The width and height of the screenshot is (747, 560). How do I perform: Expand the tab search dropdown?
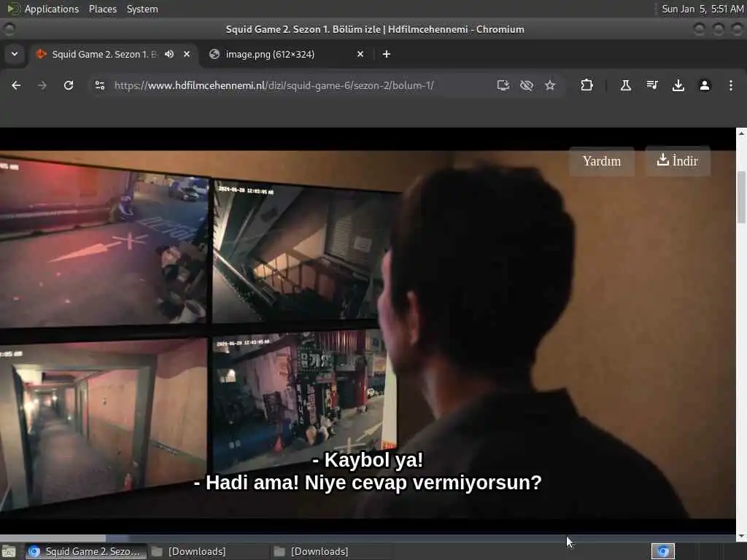(15, 54)
